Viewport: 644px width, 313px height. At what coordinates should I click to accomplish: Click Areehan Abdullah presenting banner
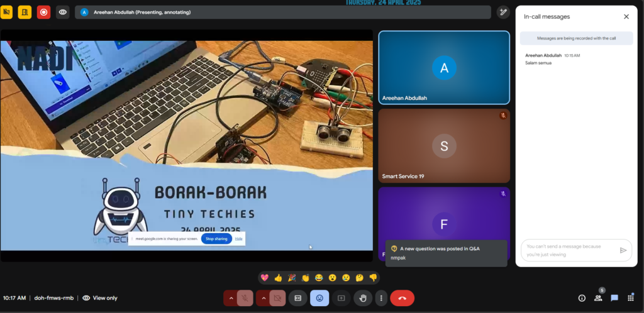pyautogui.click(x=283, y=13)
